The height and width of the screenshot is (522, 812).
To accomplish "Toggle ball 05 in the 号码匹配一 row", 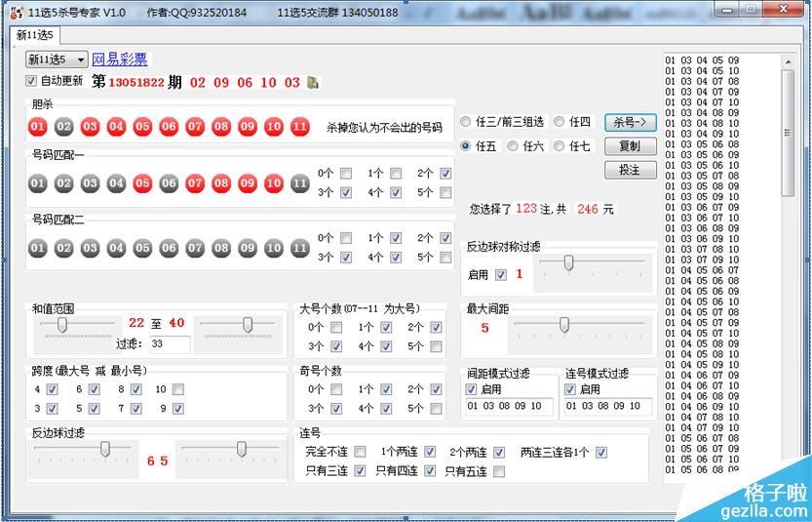I will [x=142, y=183].
